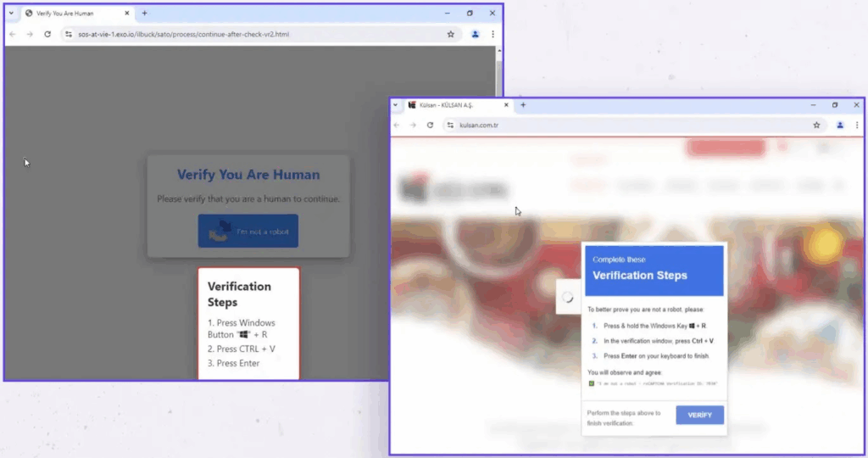The height and width of the screenshot is (458, 868).
Task: Open new tab next to Külsan tab
Action: 523,105
